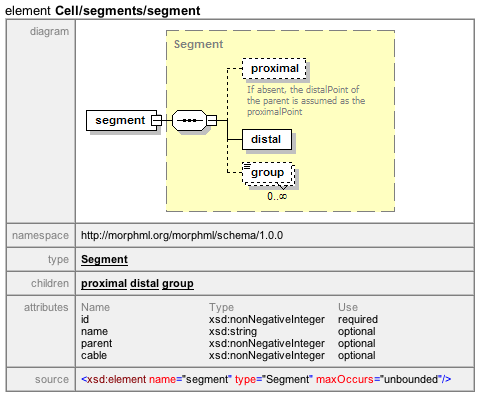This screenshot has height=397, width=480.
Task: Click the 'required' use value
Action: pos(358,319)
